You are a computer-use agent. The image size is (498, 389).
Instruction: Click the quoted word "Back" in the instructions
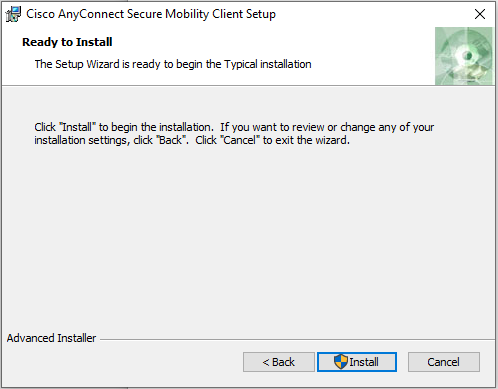pos(170,140)
